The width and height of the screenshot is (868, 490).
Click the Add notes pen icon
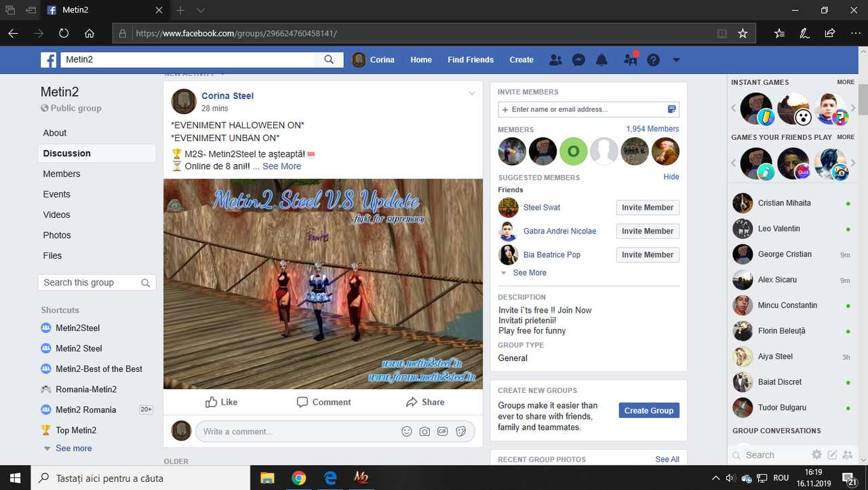point(804,33)
